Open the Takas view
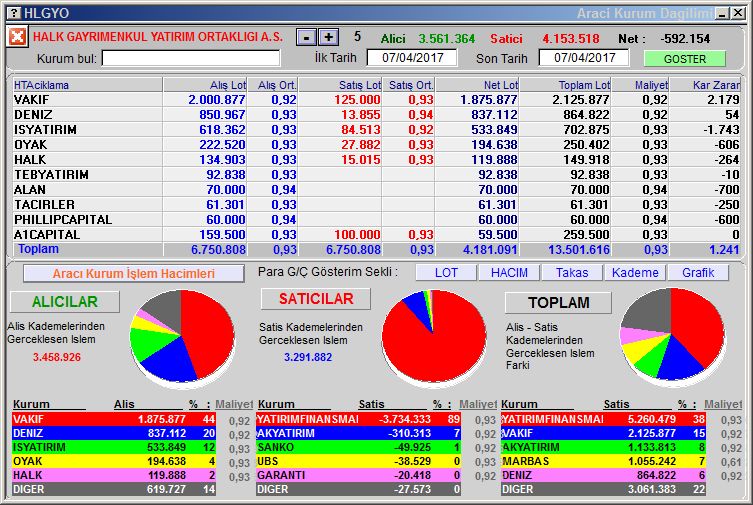 pyautogui.click(x=572, y=273)
